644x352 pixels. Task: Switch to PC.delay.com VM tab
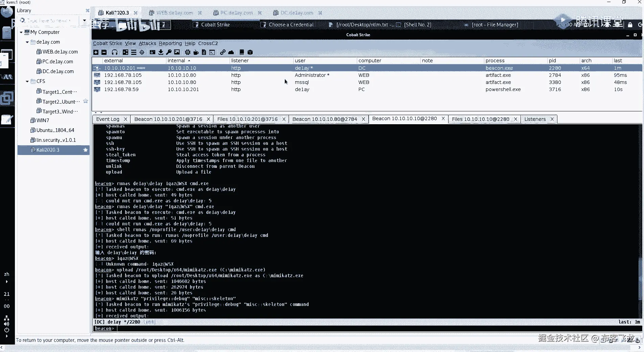point(236,13)
